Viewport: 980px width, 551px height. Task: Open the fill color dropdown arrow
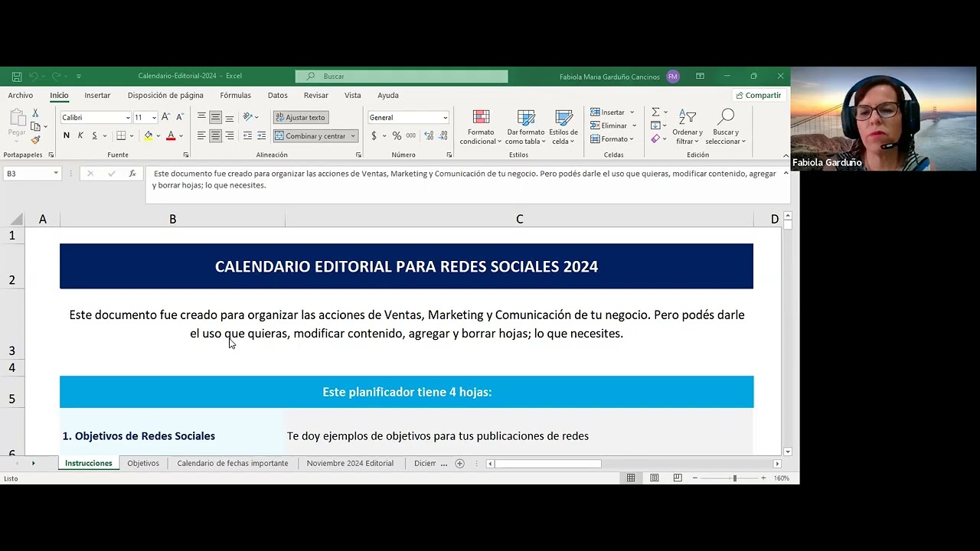(x=158, y=136)
